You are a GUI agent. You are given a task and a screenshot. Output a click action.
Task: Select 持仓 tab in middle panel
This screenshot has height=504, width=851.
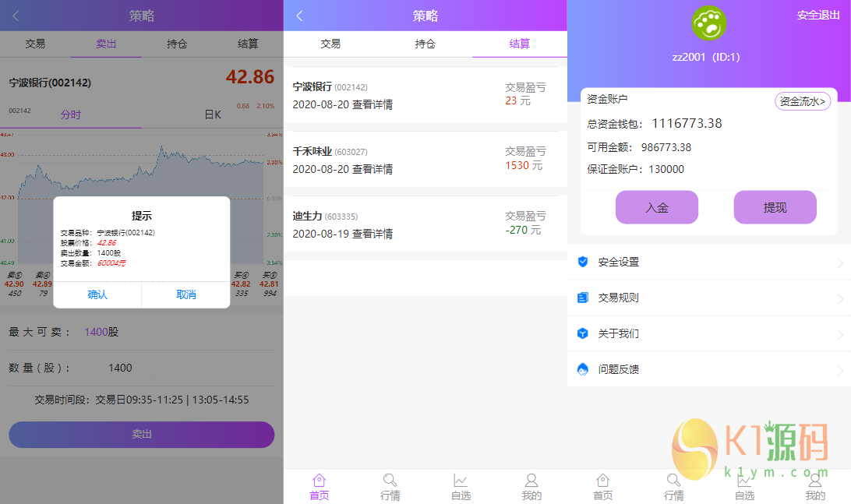click(x=425, y=44)
